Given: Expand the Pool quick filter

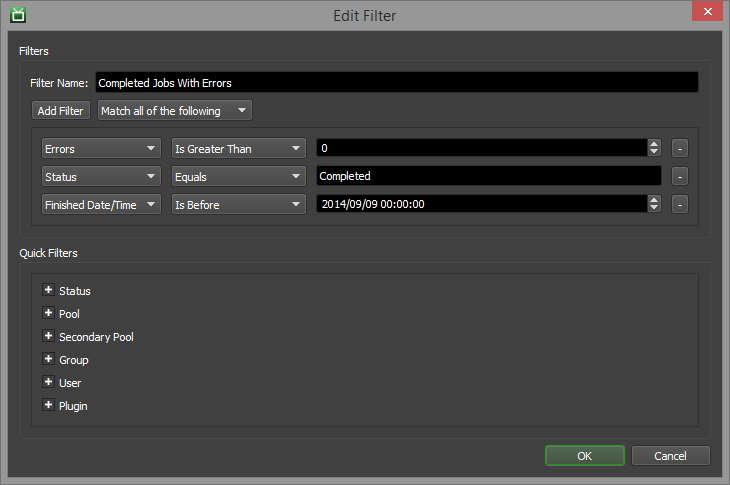Looking at the screenshot, I should pyautogui.click(x=48, y=312).
